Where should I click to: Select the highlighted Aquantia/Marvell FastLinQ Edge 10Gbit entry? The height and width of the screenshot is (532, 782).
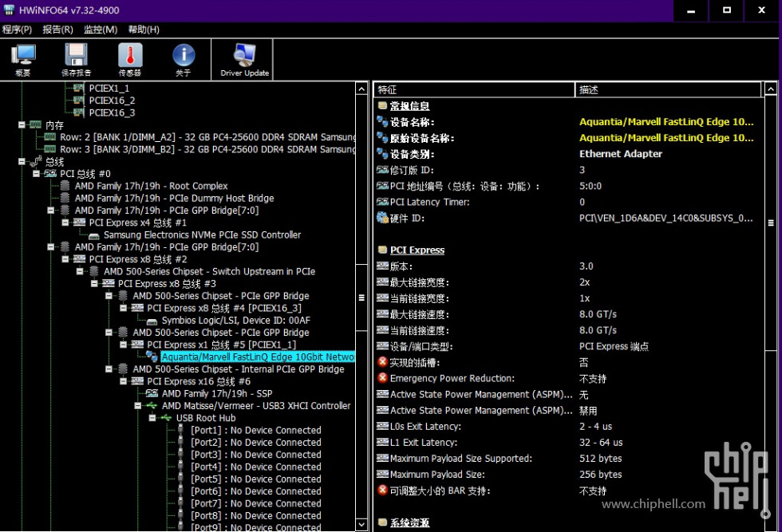pyautogui.click(x=258, y=357)
